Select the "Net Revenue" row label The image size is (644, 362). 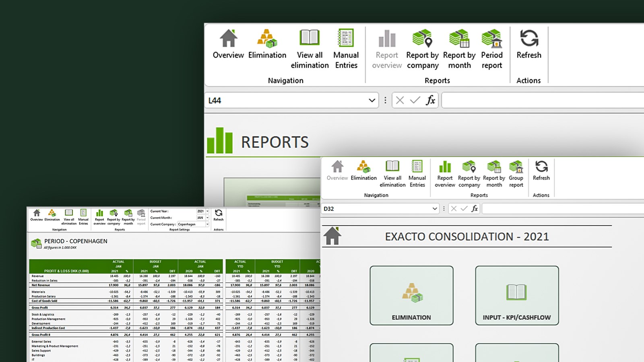41,285
